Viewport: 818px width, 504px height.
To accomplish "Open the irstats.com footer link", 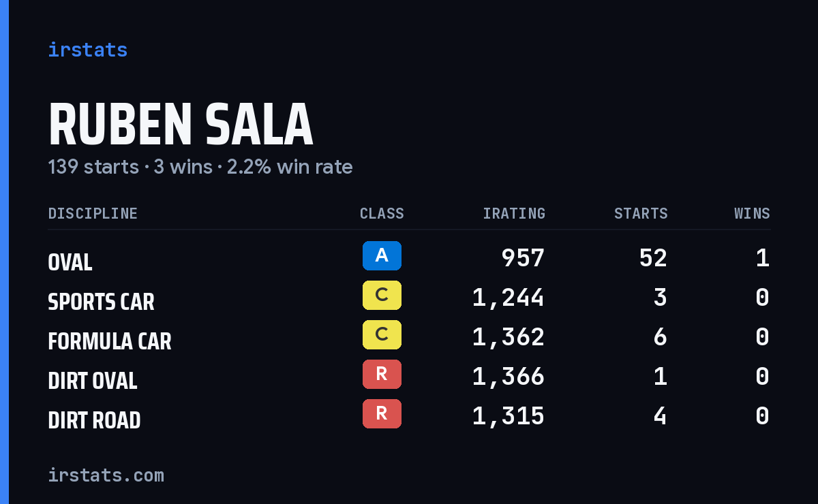I will click(106, 475).
